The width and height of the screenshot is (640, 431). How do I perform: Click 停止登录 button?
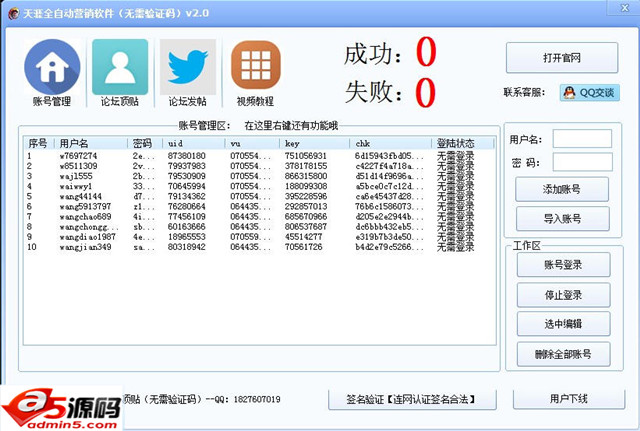pos(561,294)
